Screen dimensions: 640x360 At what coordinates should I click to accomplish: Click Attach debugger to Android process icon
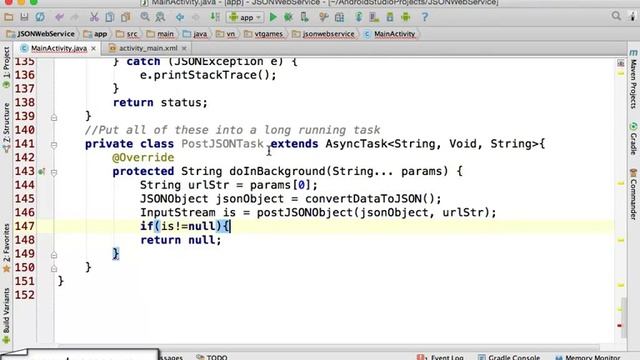click(304, 17)
